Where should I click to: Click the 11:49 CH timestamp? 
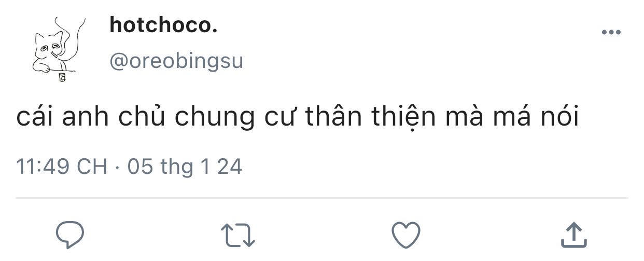[62, 167]
